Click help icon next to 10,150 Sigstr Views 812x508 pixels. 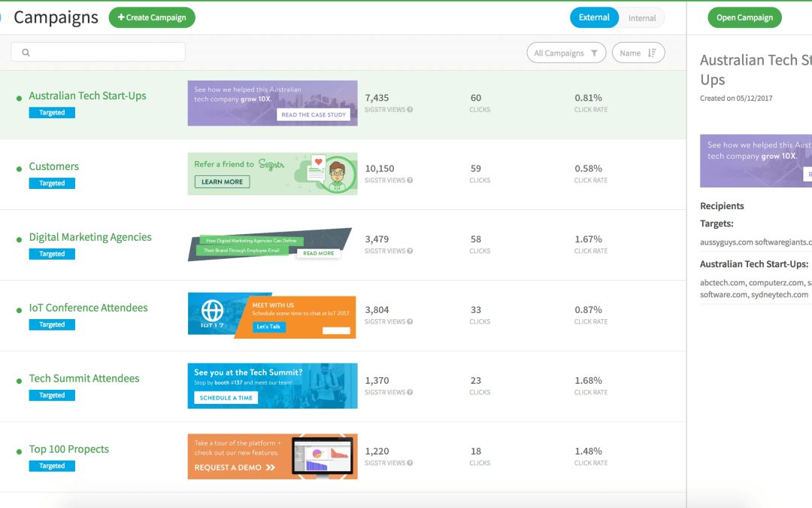[410, 181]
